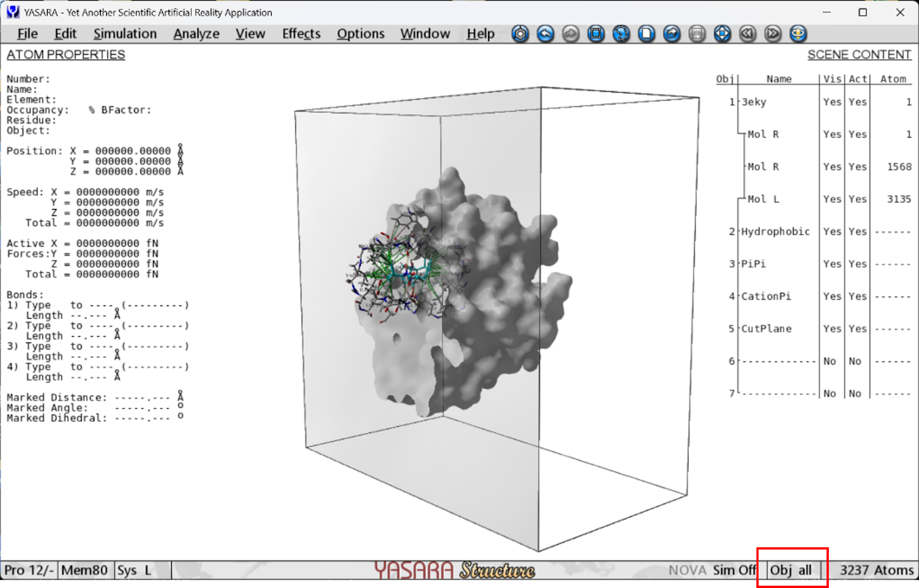Click the SCENE CONTENT heading link

point(859,55)
